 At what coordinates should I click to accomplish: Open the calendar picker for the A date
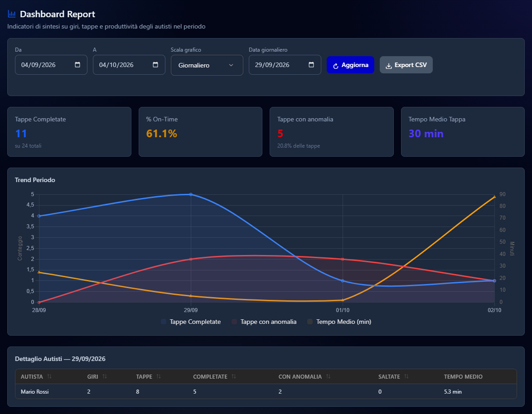tap(155, 65)
